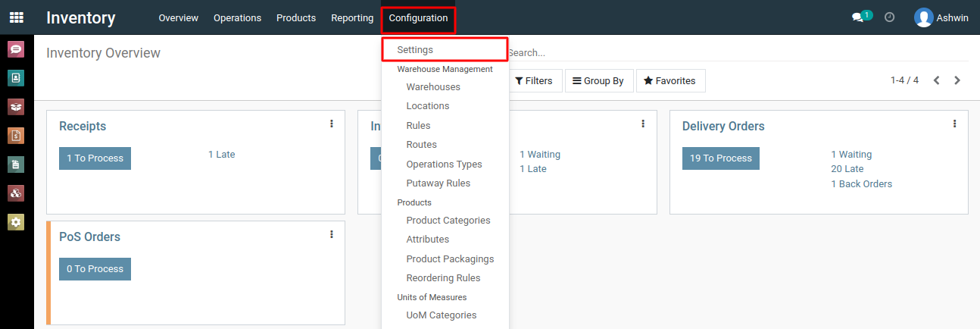Select Operations Types menu entry
This screenshot has width=980, height=329.
click(x=444, y=164)
